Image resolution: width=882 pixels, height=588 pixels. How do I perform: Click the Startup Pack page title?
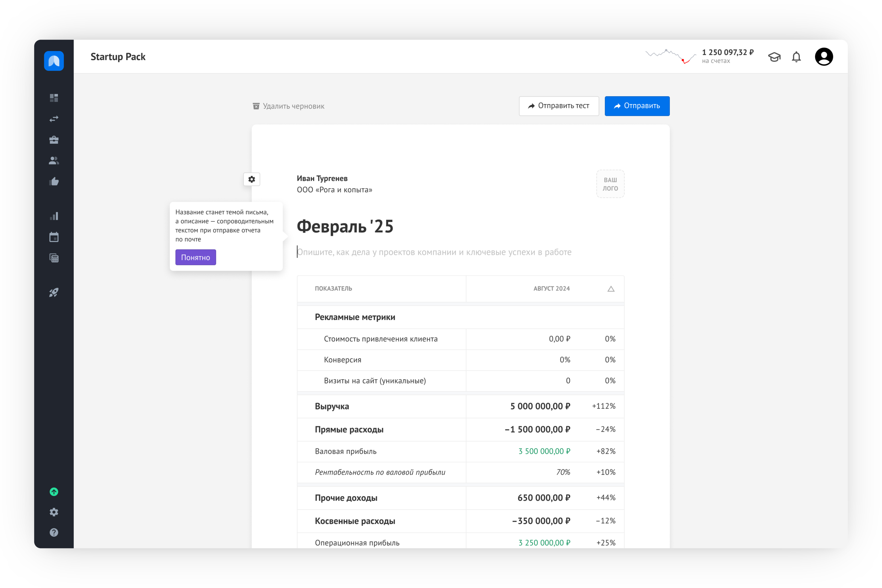click(118, 57)
